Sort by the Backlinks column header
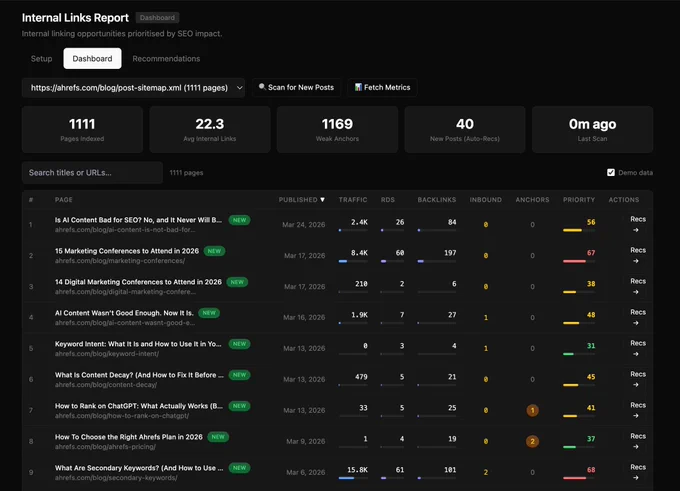The width and height of the screenshot is (680, 491). click(437, 200)
